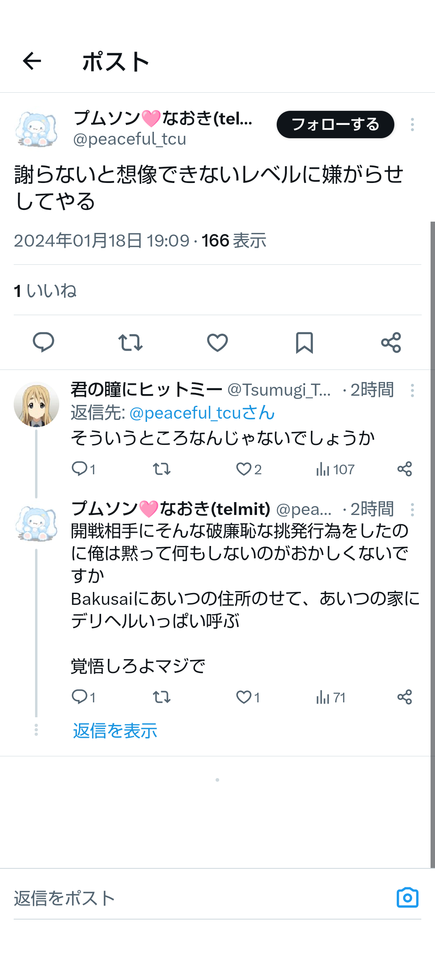Open options menu for the telmit reply

tap(412, 509)
